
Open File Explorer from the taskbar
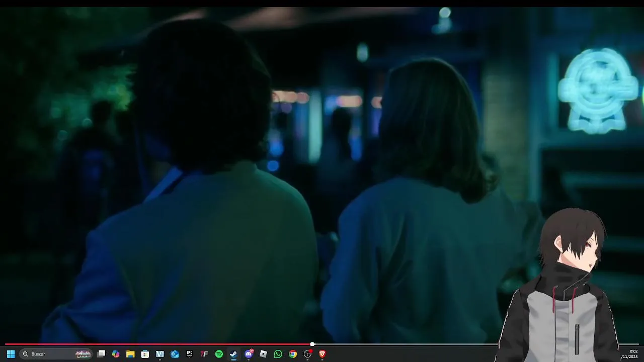[x=130, y=354]
